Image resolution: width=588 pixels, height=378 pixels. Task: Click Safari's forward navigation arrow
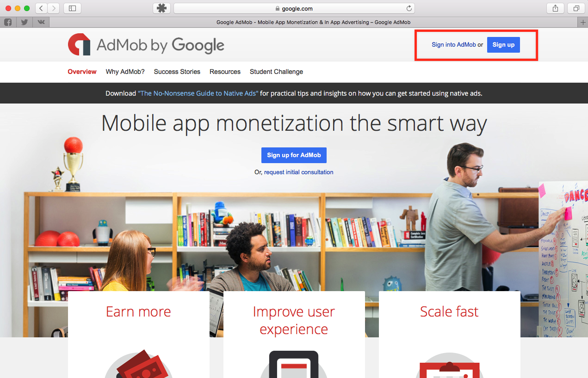tap(53, 8)
